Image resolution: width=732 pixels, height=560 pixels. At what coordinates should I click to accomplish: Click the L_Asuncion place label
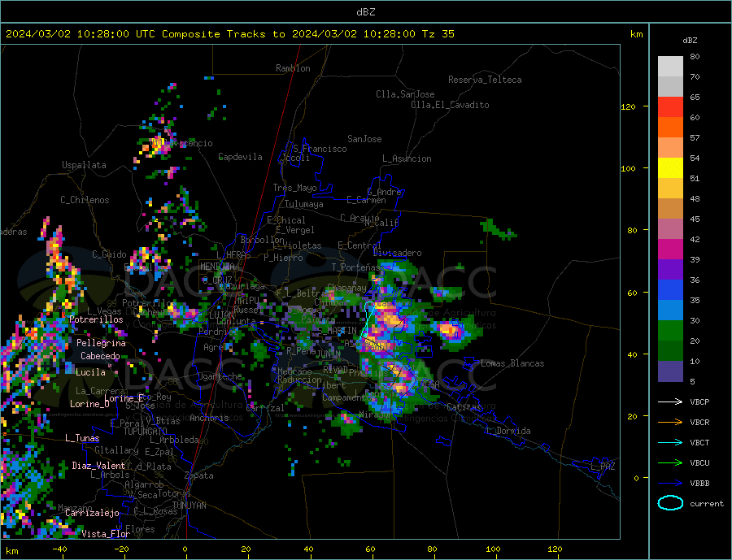pyautogui.click(x=407, y=158)
